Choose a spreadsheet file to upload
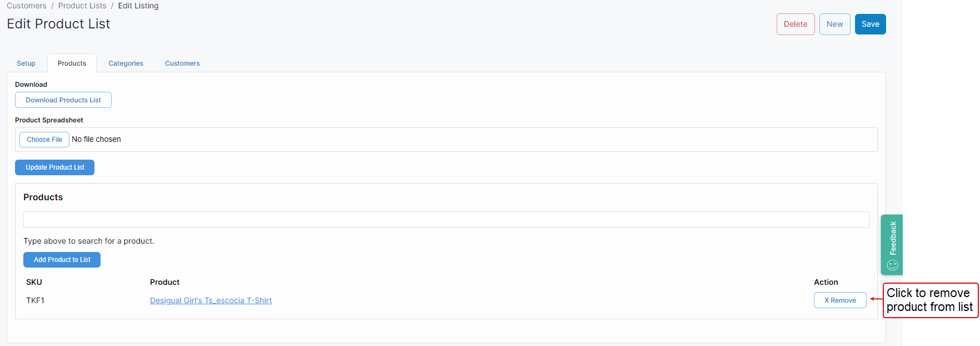This screenshot has width=980, height=346. pyautogui.click(x=44, y=139)
